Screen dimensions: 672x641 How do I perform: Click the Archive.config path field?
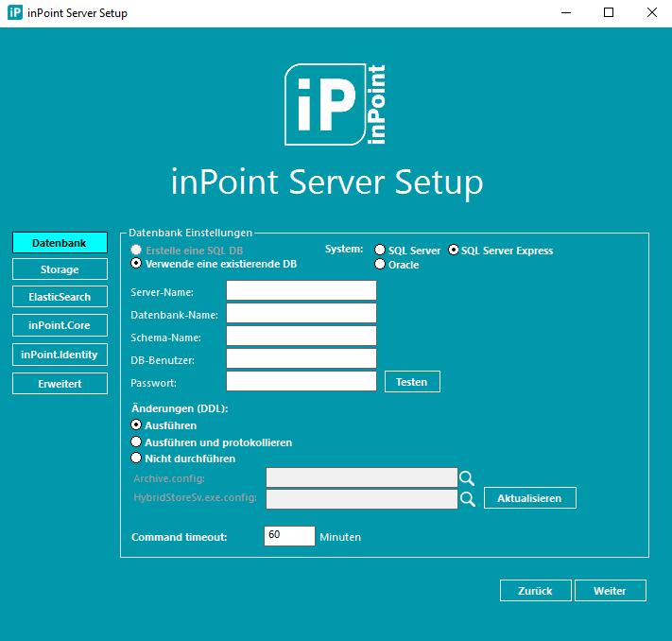(x=362, y=477)
